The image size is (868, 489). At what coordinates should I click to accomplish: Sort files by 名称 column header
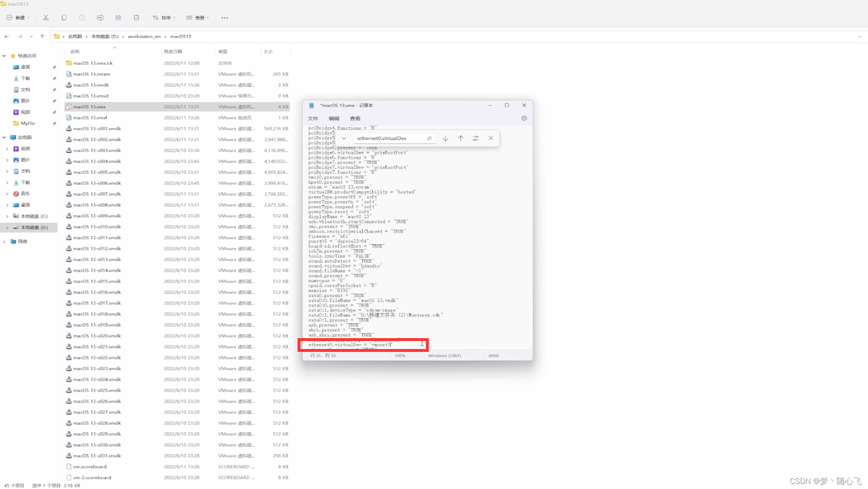[x=75, y=51]
